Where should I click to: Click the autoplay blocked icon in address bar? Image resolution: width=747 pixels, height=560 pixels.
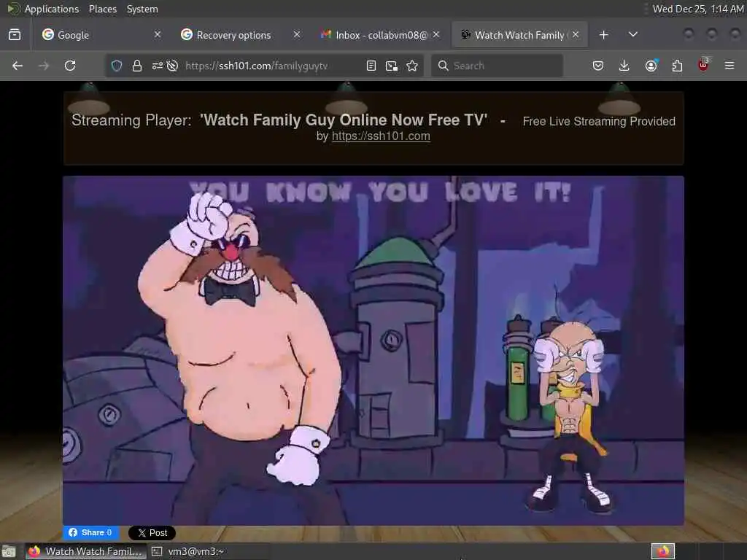click(173, 66)
